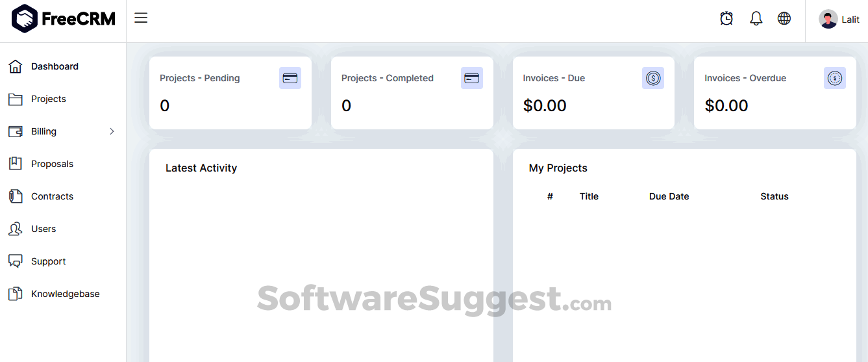Click the Projects - Pending card icon
The width and height of the screenshot is (868, 362).
click(290, 78)
